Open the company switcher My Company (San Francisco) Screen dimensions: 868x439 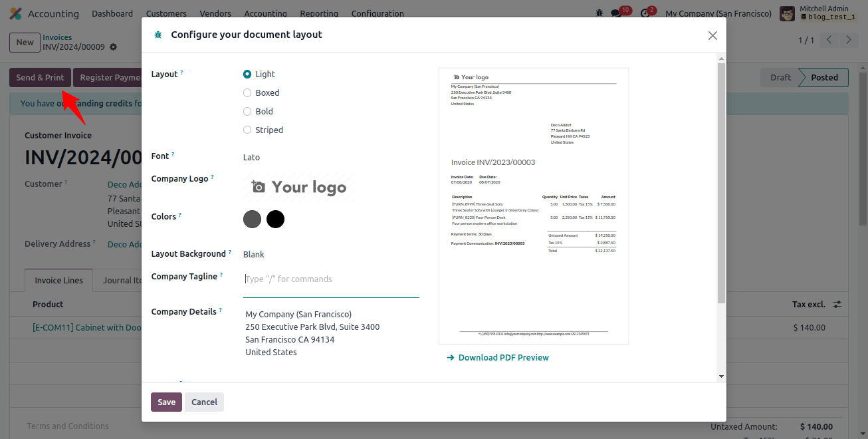pyautogui.click(x=718, y=13)
